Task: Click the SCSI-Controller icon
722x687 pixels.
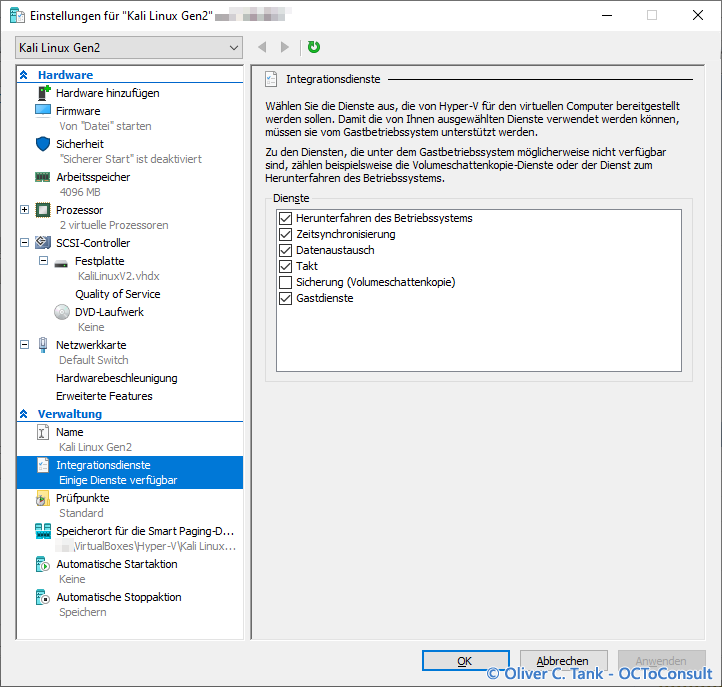Action: point(43,242)
